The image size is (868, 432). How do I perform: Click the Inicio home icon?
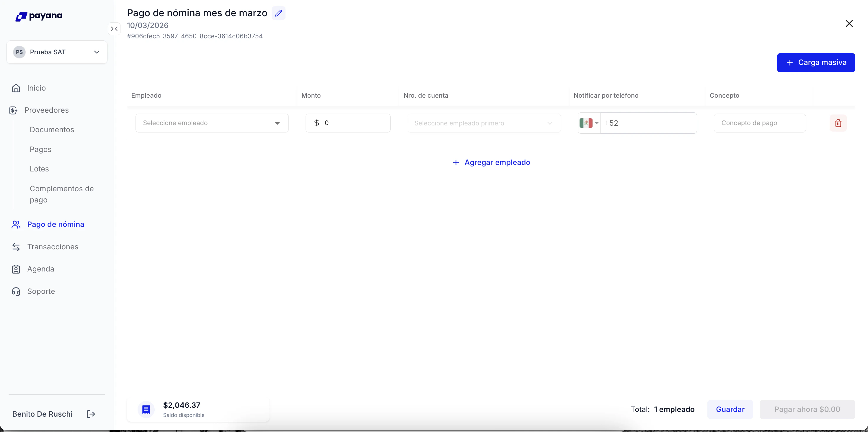(16, 88)
